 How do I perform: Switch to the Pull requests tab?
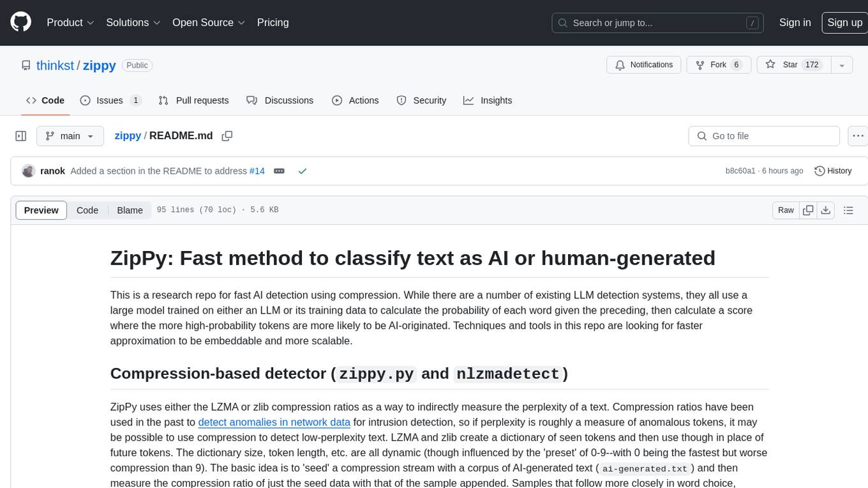tap(193, 100)
